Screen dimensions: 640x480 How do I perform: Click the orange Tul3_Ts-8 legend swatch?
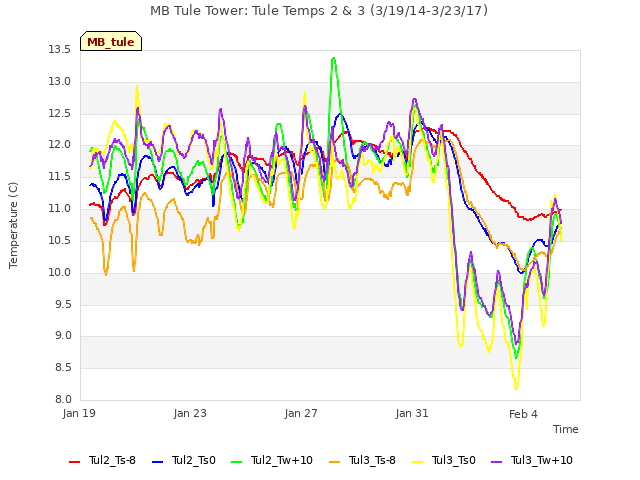click(335, 462)
